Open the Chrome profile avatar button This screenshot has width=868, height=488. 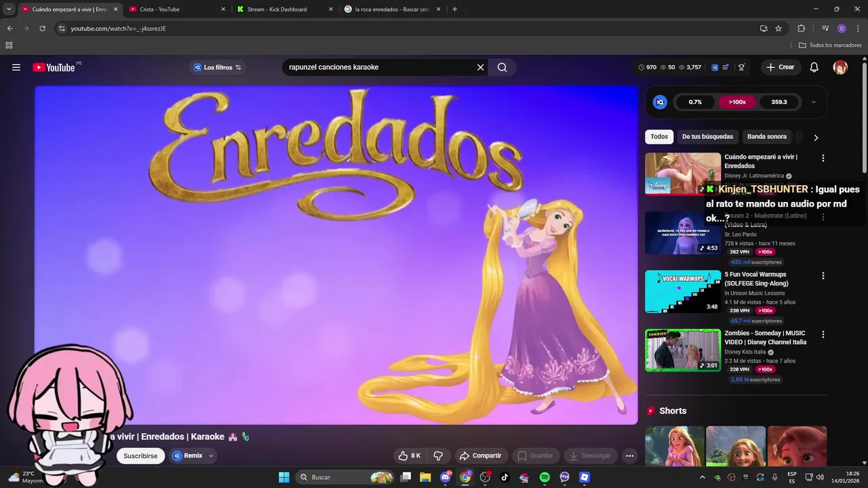(842, 28)
